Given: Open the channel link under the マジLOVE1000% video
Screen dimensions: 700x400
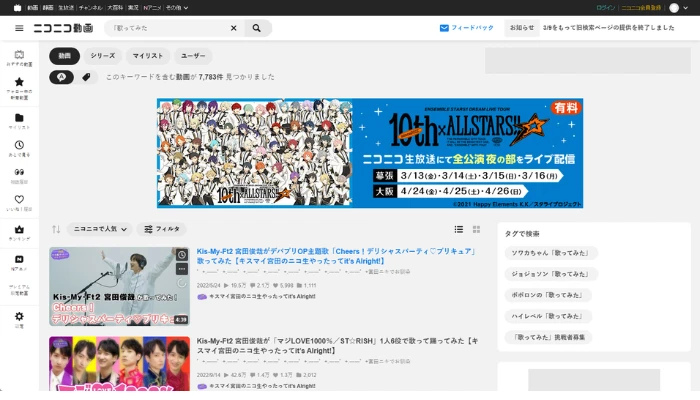Looking at the screenshot, I should point(257,386).
